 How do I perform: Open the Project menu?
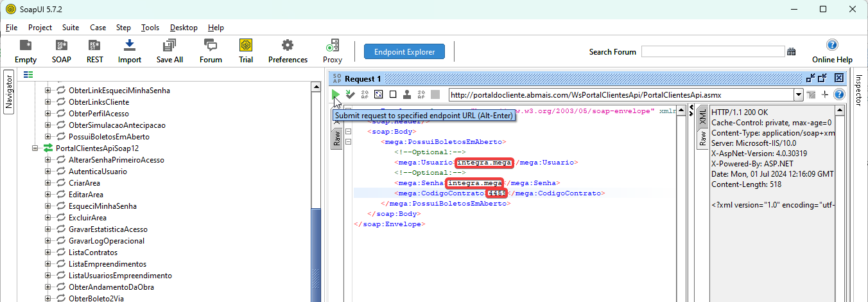pos(40,28)
